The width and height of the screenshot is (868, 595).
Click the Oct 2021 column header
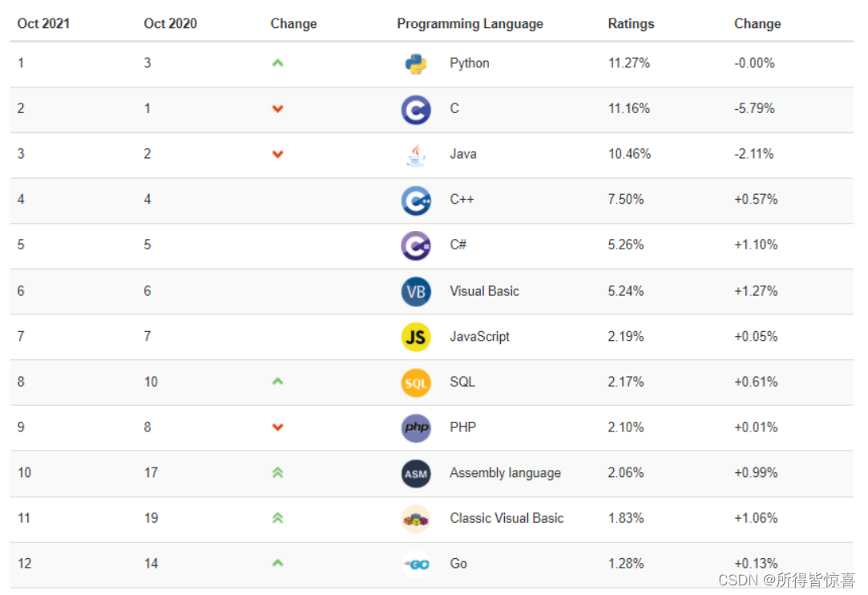point(43,24)
